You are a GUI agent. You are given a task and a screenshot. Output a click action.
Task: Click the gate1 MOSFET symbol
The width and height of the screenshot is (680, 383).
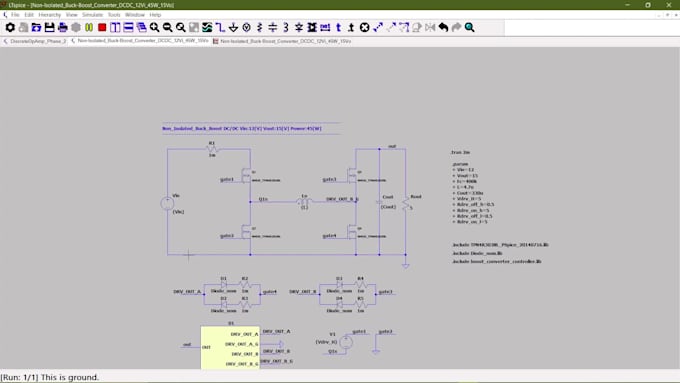tap(246, 176)
